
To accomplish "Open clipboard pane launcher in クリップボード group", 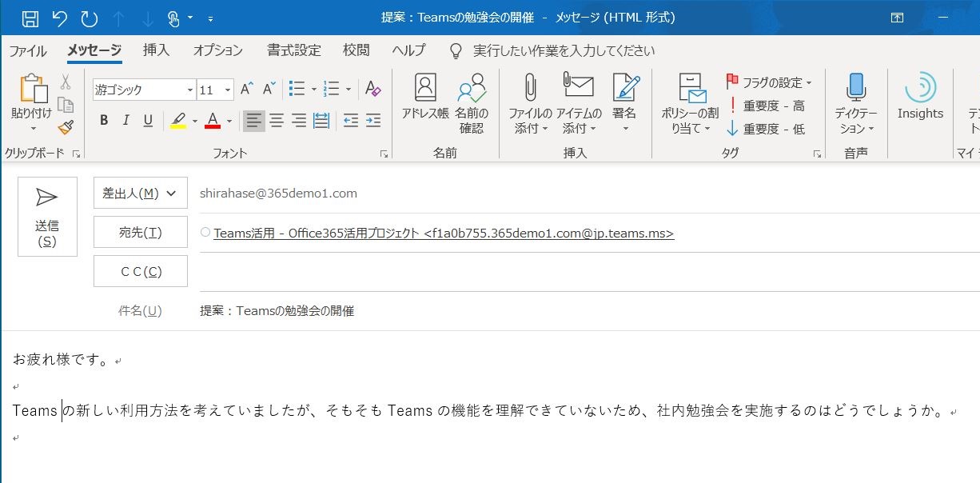I will click(x=77, y=154).
